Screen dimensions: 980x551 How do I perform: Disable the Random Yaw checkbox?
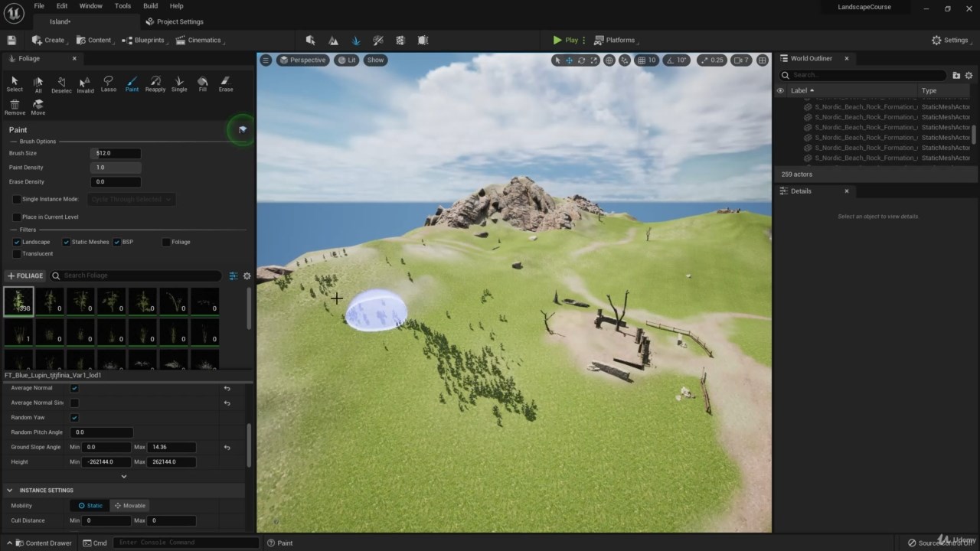(74, 418)
